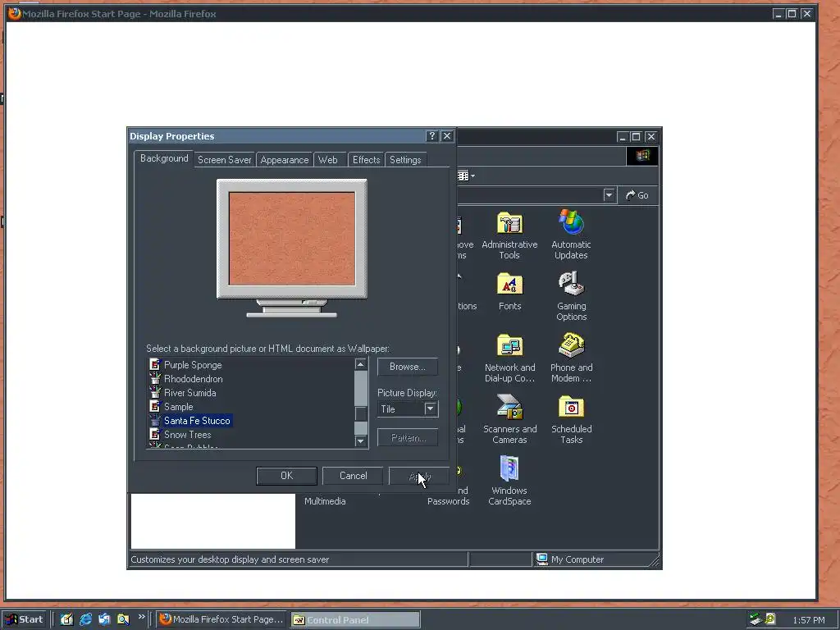
Task: Click Cancel in Display Properties
Action: tap(353, 476)
